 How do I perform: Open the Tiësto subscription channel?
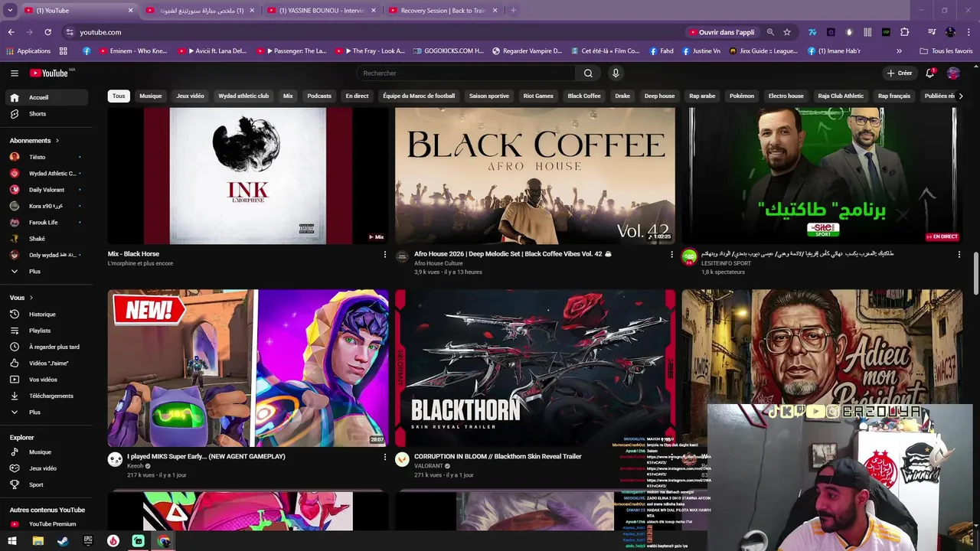pos(46,157)
